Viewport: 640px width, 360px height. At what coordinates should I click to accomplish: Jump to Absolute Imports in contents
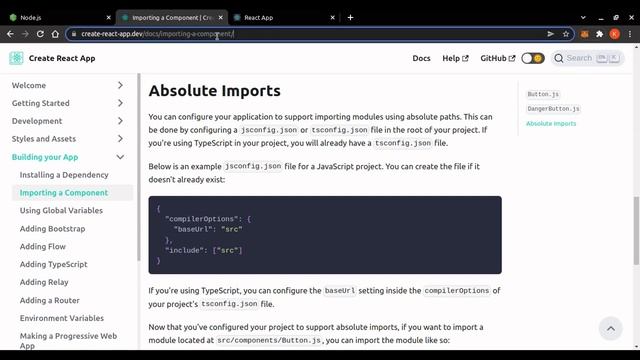click(551, 124)
